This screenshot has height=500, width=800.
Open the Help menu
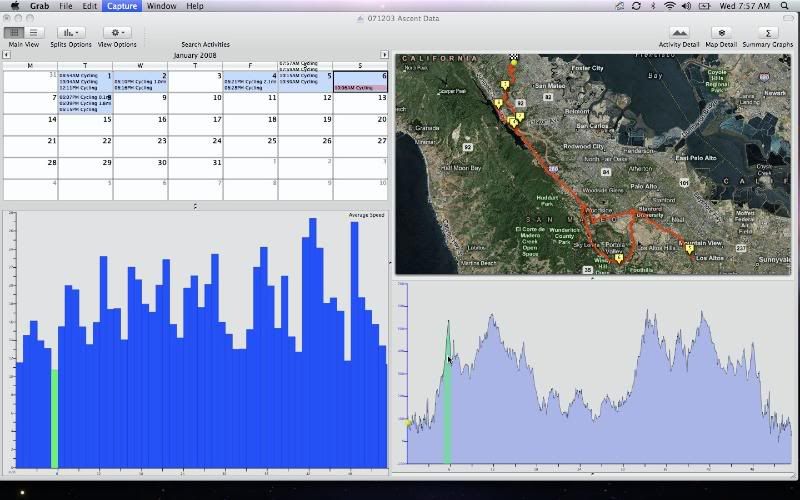pos(194,6)
